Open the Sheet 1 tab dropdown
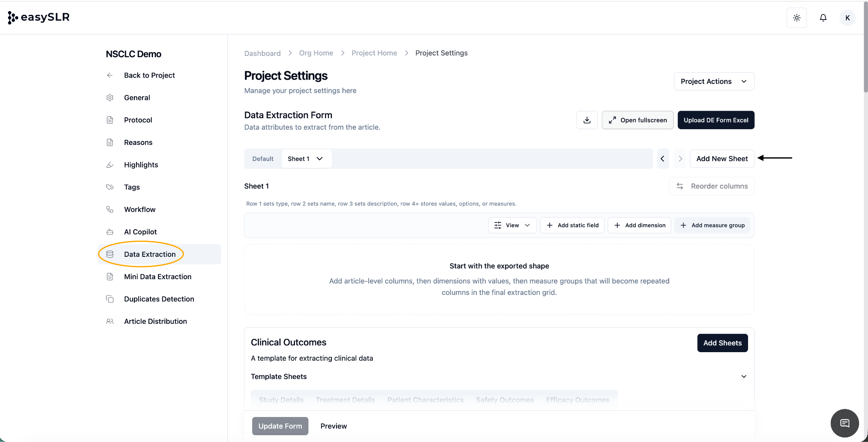The width and height of the screenshot is (868, 442). (x=320, y=159)
